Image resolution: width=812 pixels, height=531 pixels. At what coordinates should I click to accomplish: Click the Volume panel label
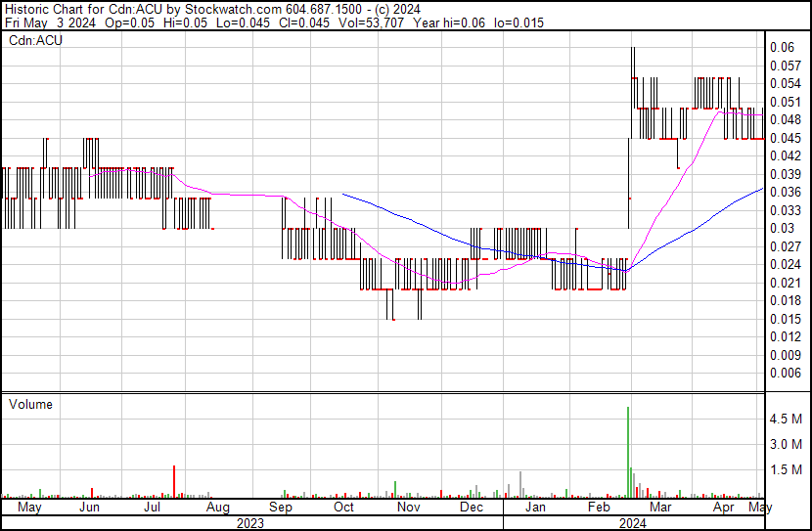click(30, 404)
